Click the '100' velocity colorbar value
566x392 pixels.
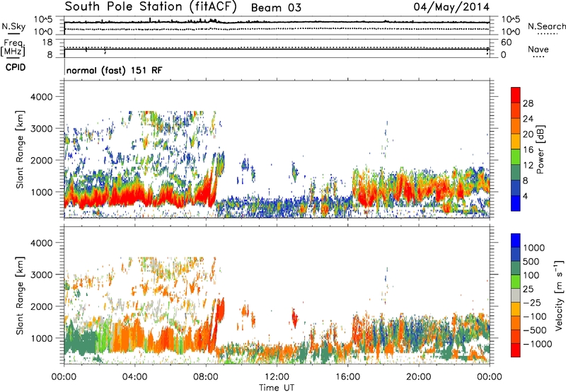point(531,275)
